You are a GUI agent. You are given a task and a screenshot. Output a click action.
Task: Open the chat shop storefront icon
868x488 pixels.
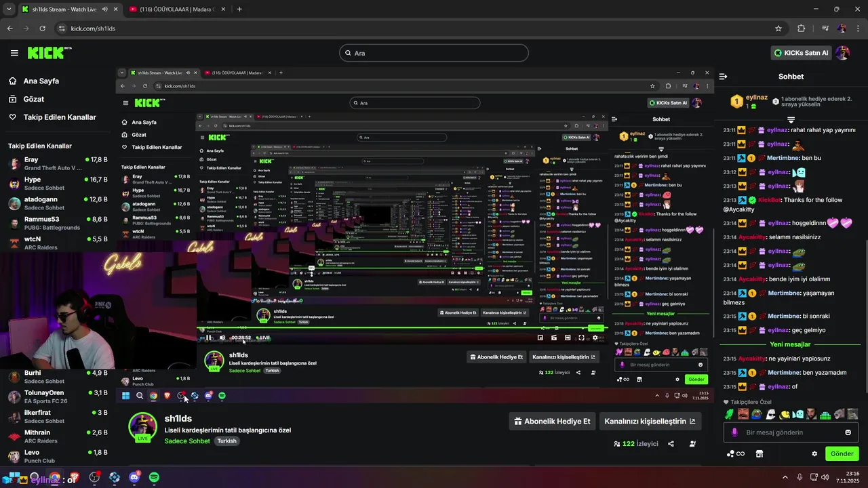(759, 454)
